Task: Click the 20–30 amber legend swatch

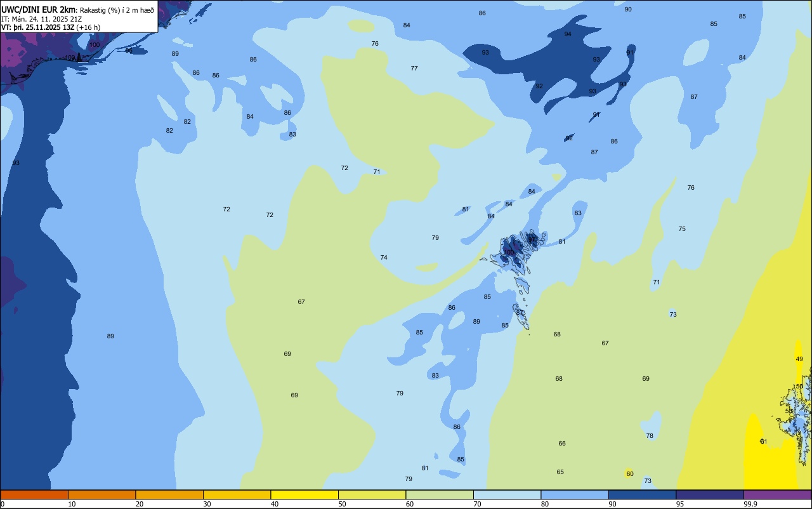Action: pyautogui.click(x=169, y=494)
